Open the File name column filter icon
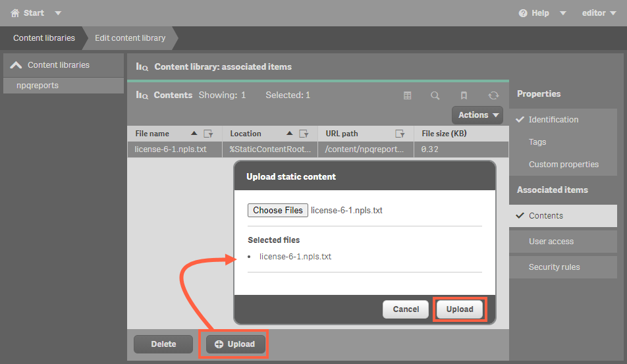Viewport: 627px width, 364px height. click(208, 134)
